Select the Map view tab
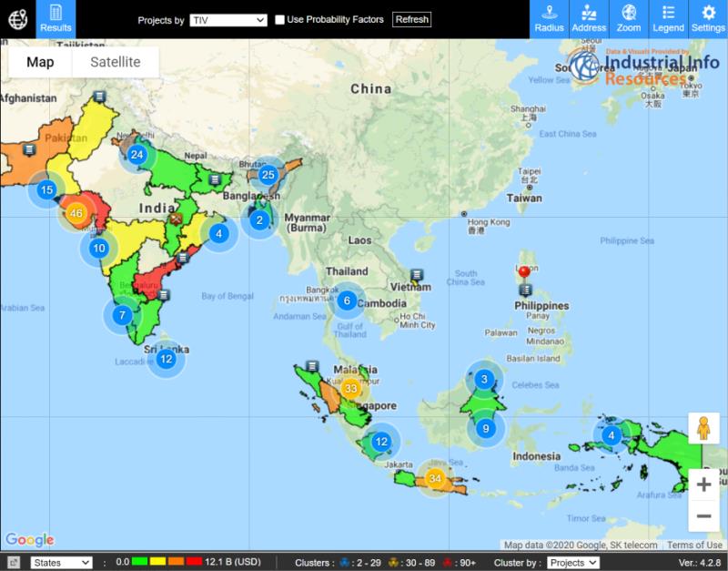The width and height of the screenshot is (728, 571). (40, 62)
